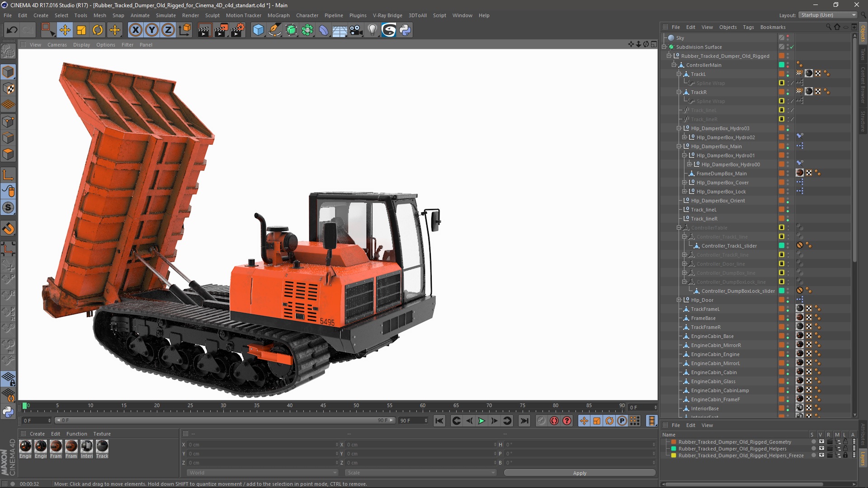
Task: Select the Track material thumbnail
Action: 102,446
